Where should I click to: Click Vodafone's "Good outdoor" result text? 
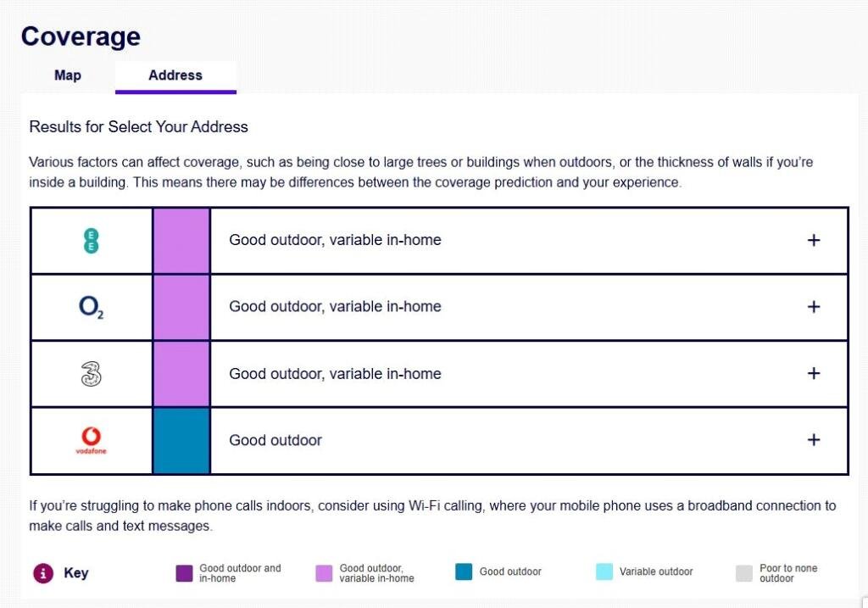(275, 441)
